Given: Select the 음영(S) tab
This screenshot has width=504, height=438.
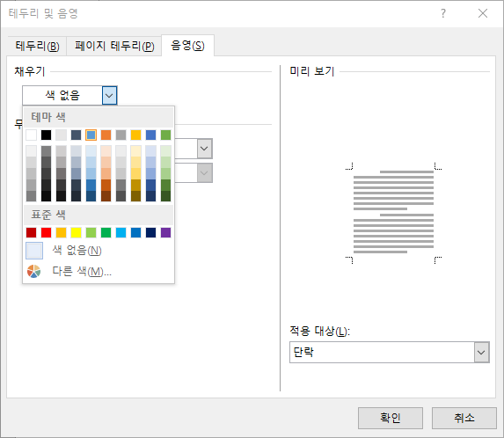Looking at the screenshot, I should coord(187,46).
